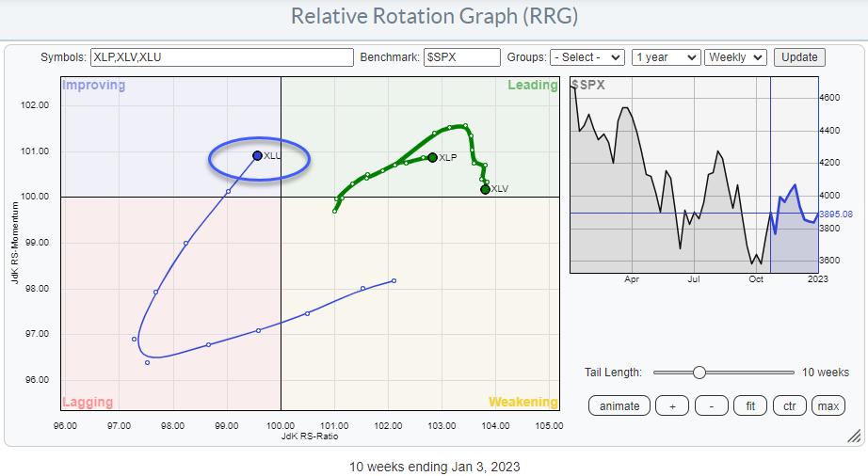Click the plus zoom-in button

(671, 406)
